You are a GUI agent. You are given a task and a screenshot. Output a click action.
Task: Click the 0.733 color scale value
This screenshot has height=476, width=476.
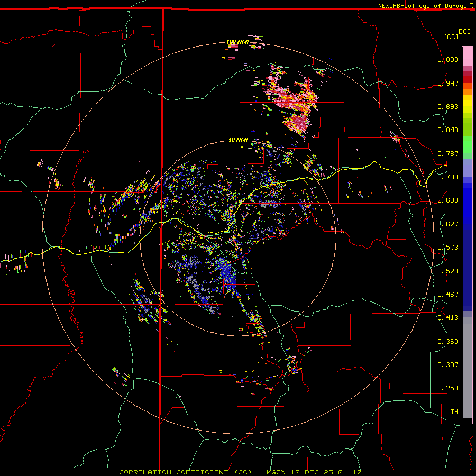(448, 177)
